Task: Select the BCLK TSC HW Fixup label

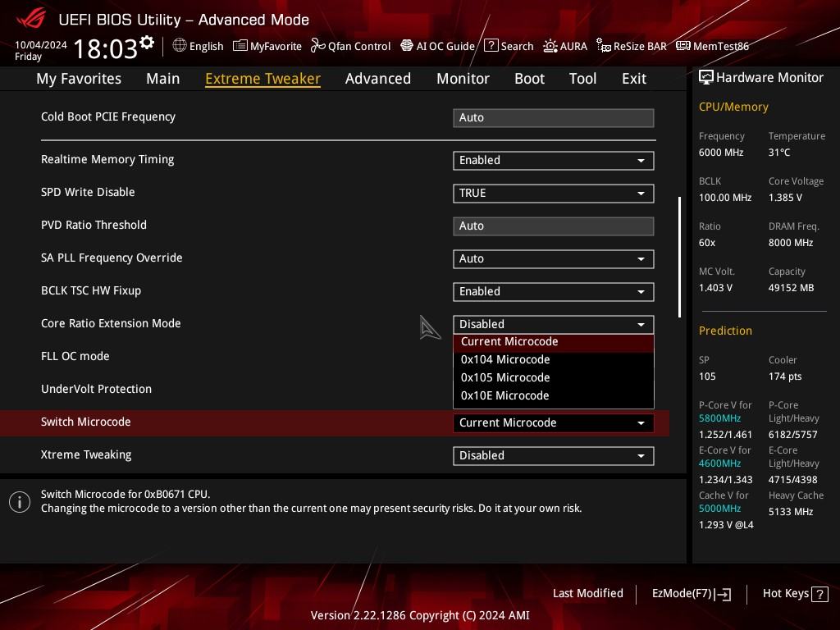Action: point(91,291)
